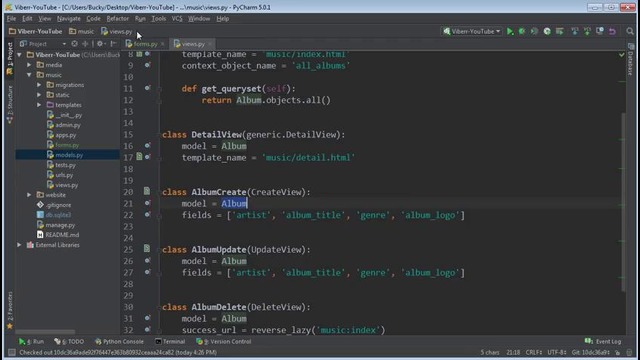Open the Navigate menu
Image resolution: width=640 pixels, height=360 pixels.
[x=69, y=19]
